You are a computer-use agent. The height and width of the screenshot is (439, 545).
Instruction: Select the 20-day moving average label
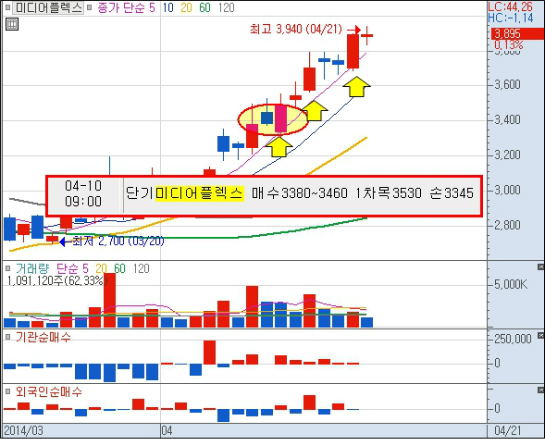coord(186,8)
